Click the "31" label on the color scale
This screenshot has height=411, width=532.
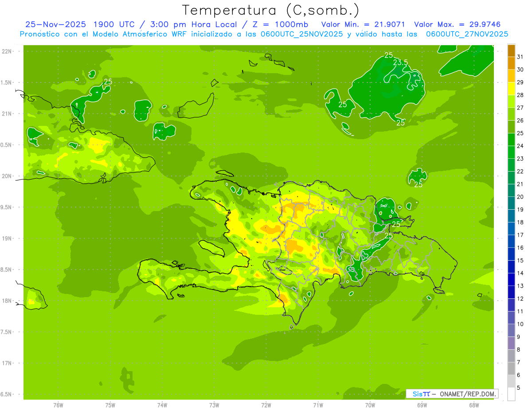(x=520, y=56)
